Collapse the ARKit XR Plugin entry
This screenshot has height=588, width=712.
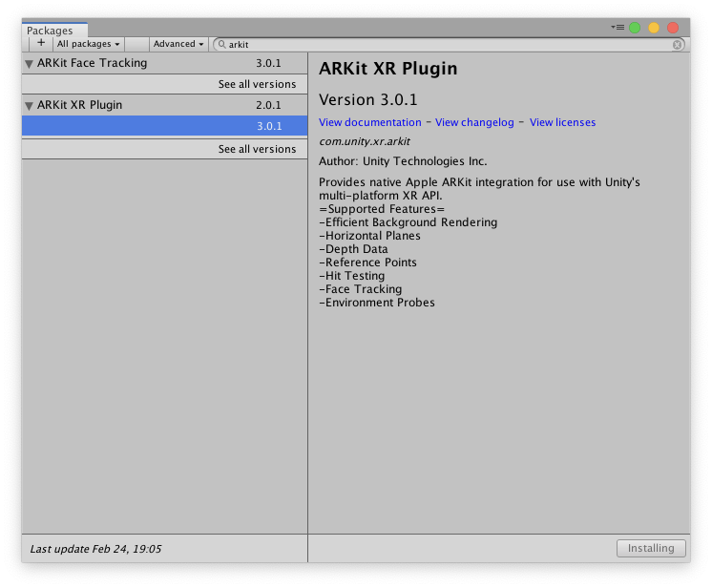pyautogui.click(x=29, y=106)
